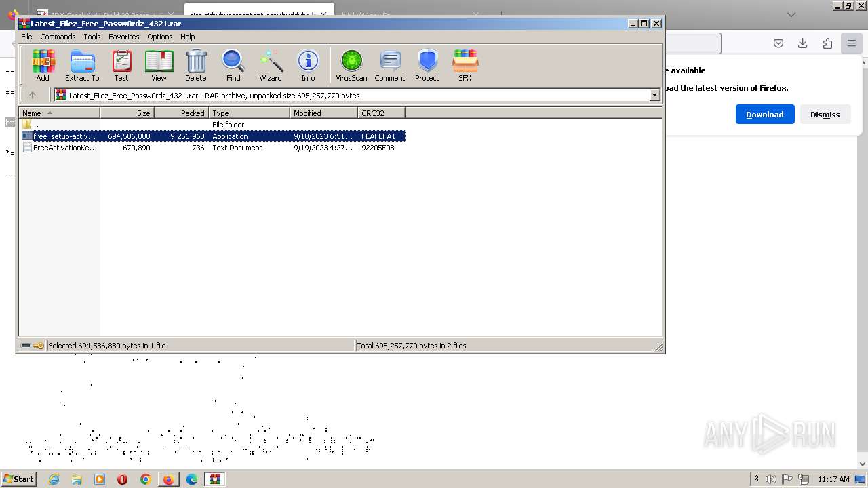
Task: Click the Add toolbar icon in WinRAR
Action: (43, 66)
